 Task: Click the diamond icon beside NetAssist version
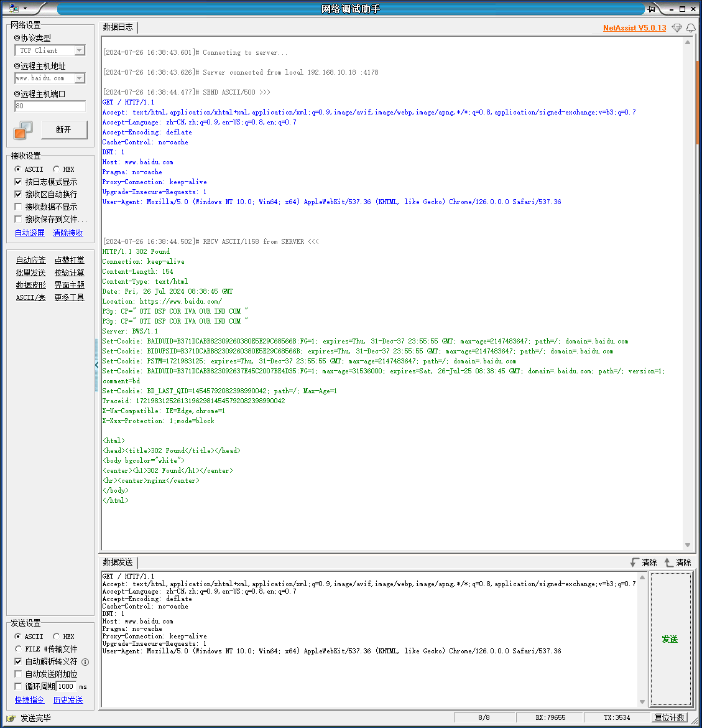coord(677,28)
